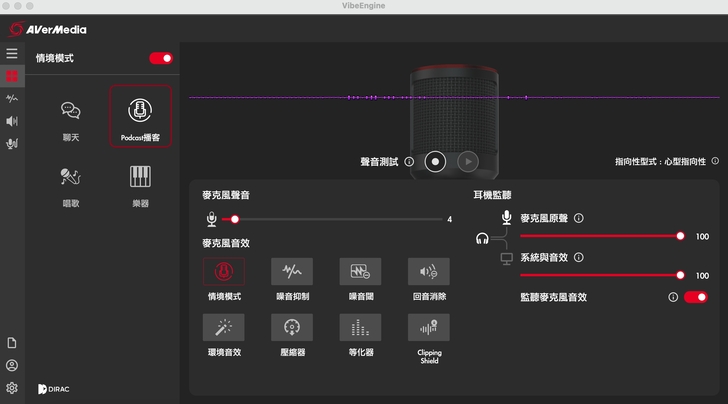Open the 等化器 equalizer effect
The width and height of the screenshot is (728, 404).
pyautogui.click(x=360, y=327)
